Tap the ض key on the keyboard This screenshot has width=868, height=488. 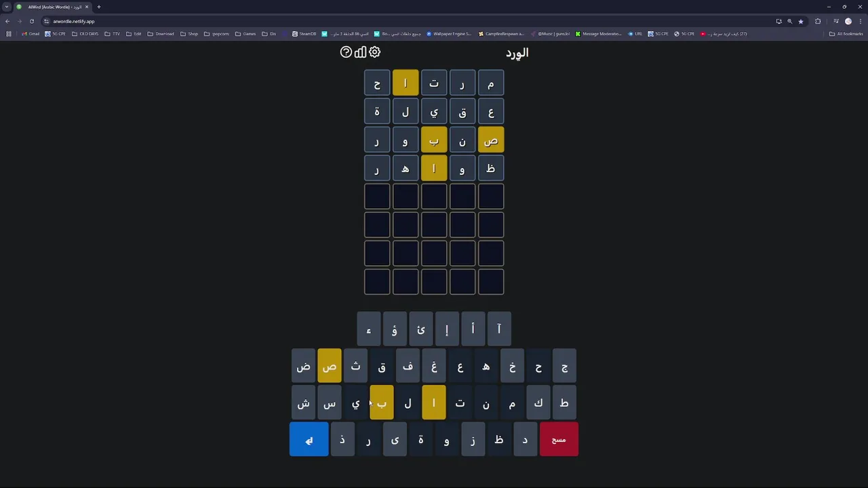303,367
